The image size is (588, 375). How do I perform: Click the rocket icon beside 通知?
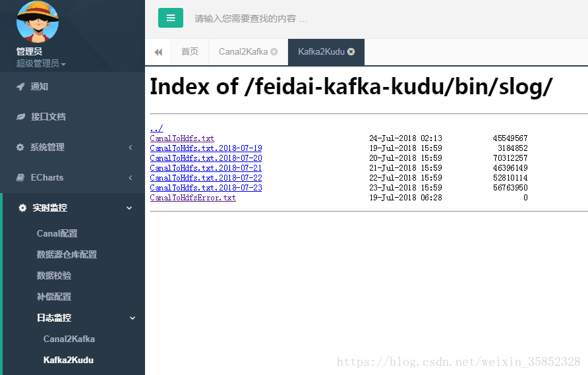[x=20, y=86]
